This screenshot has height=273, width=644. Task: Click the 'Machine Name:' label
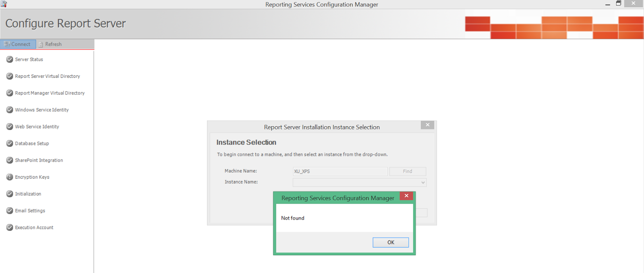tap(241, 171)
